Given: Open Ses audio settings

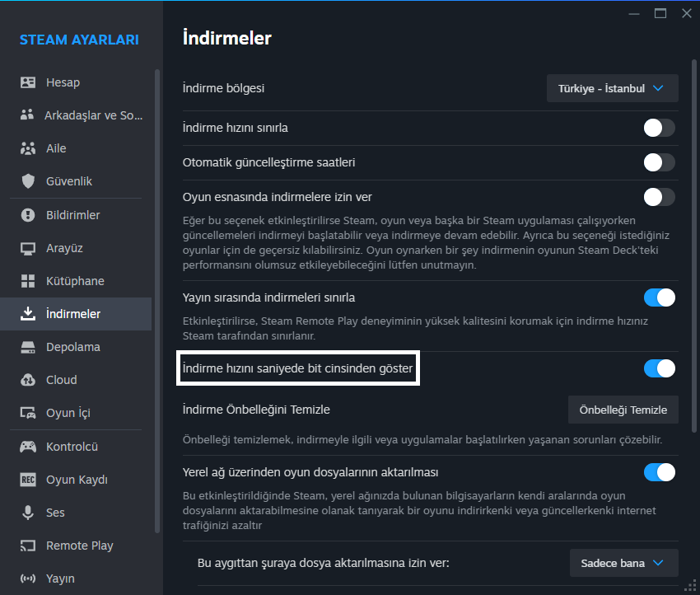Looking at the screenshot, I should pos(76,513).
